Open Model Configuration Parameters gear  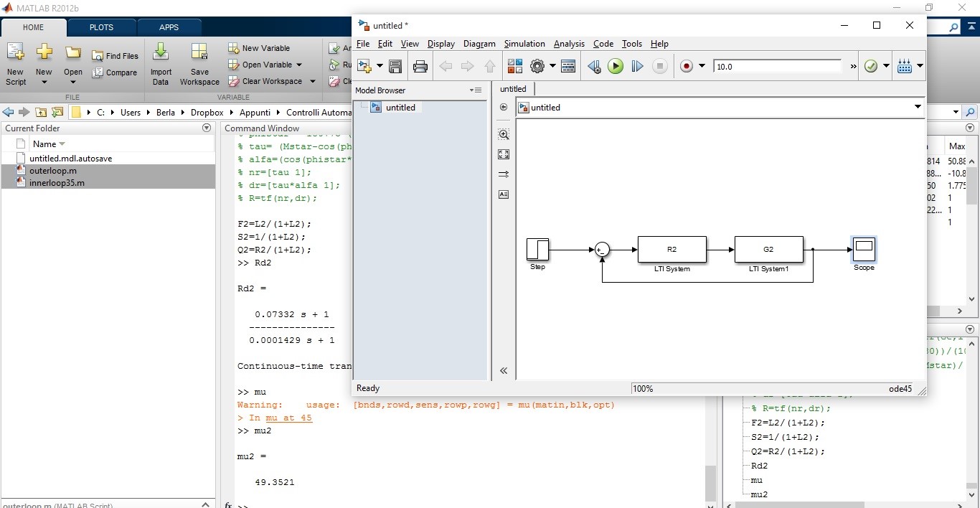click(x=537, y=67)
